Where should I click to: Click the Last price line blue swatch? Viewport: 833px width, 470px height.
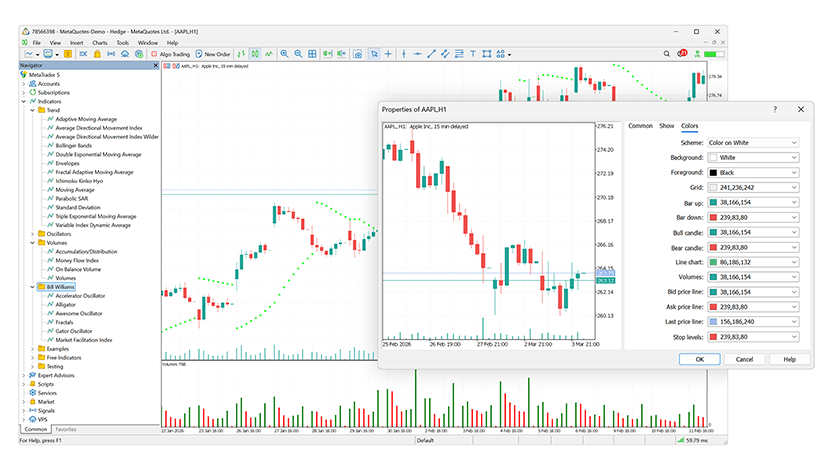(x=713, y=322)
